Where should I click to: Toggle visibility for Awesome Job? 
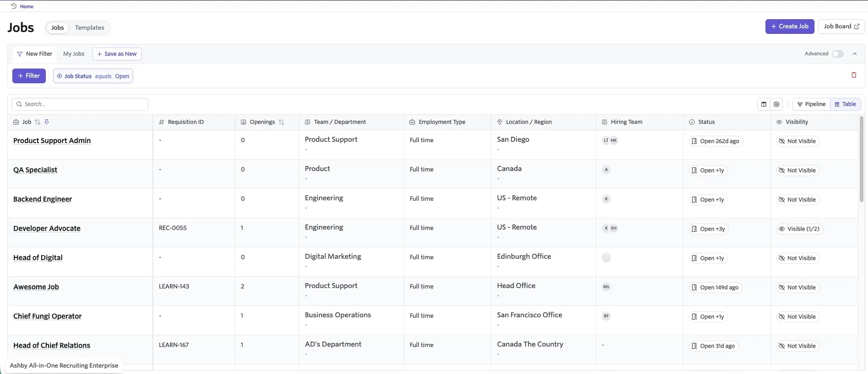coord(797,288)
